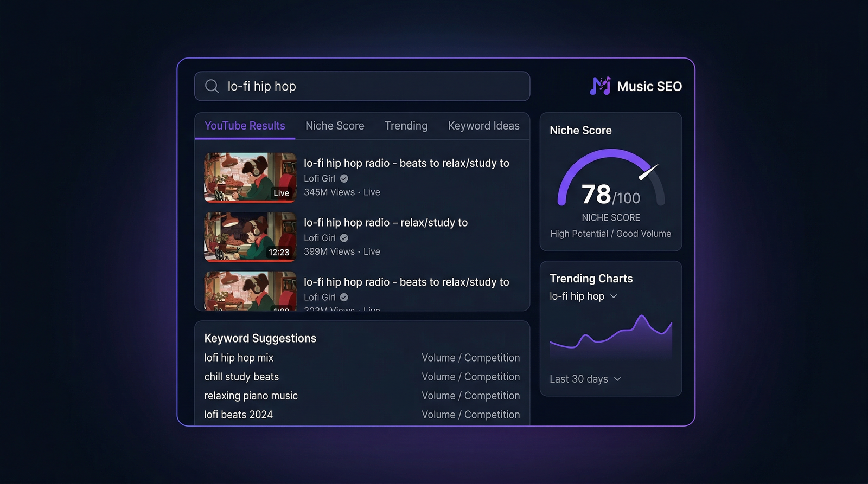
Task: Open the Niche Score tab
Action: tap(335, 126)
